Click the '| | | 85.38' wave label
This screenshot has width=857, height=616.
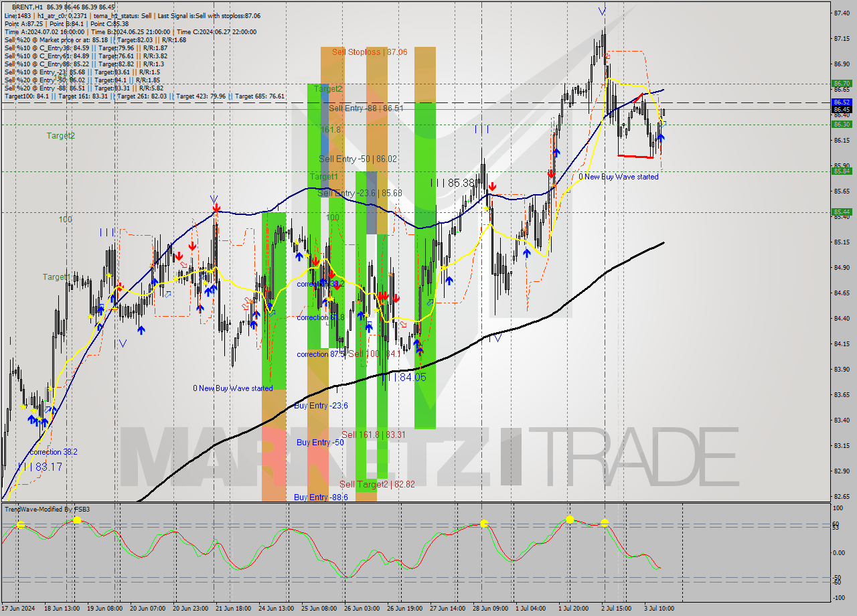pos(453,182)
